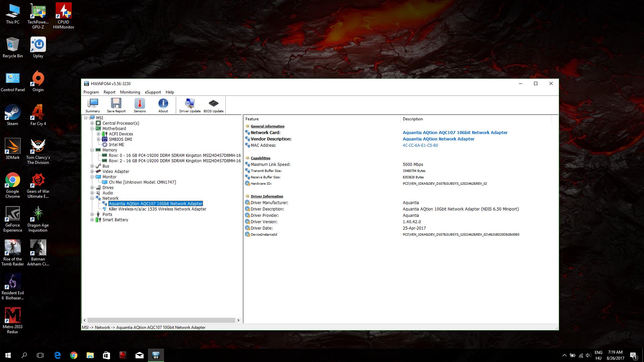Image resolution: width=644 pixels, height=362 pixels.
Task: Launch Batman Arkham City shortcut
Action: click(x=38, y=253)
